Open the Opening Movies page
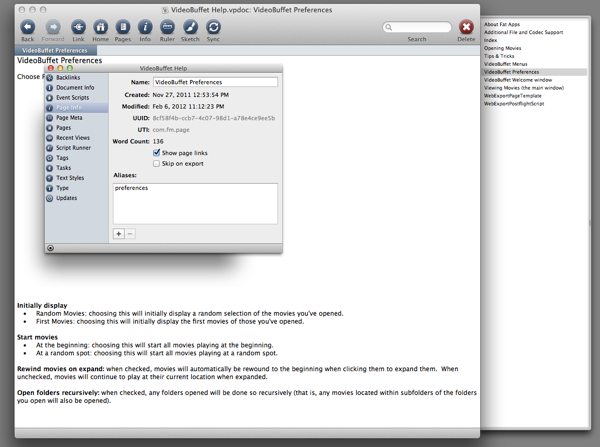The height and width of the screenshot is (447, 600). pyautogui.click(x=502, y=48)
